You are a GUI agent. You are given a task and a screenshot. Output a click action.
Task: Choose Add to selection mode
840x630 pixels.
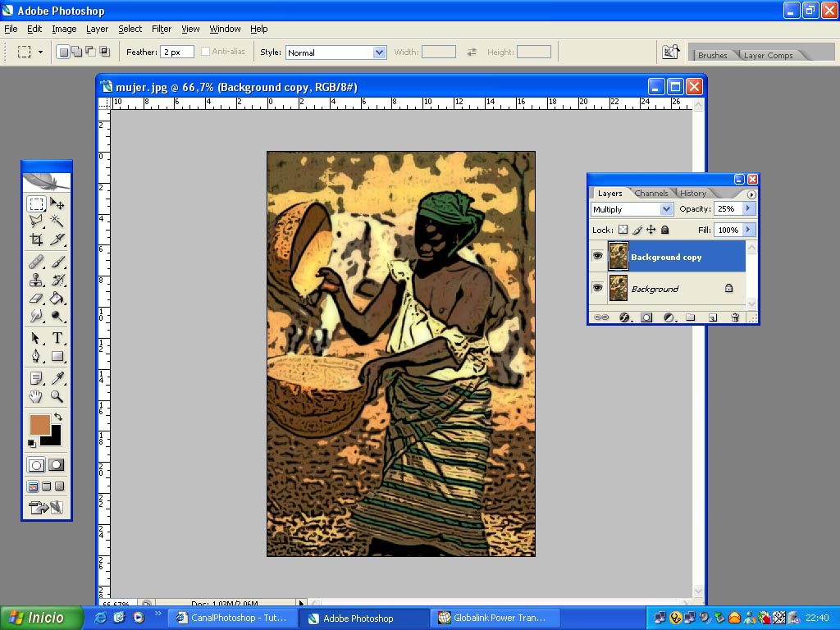pyautogui.click(x=76, y=52)
